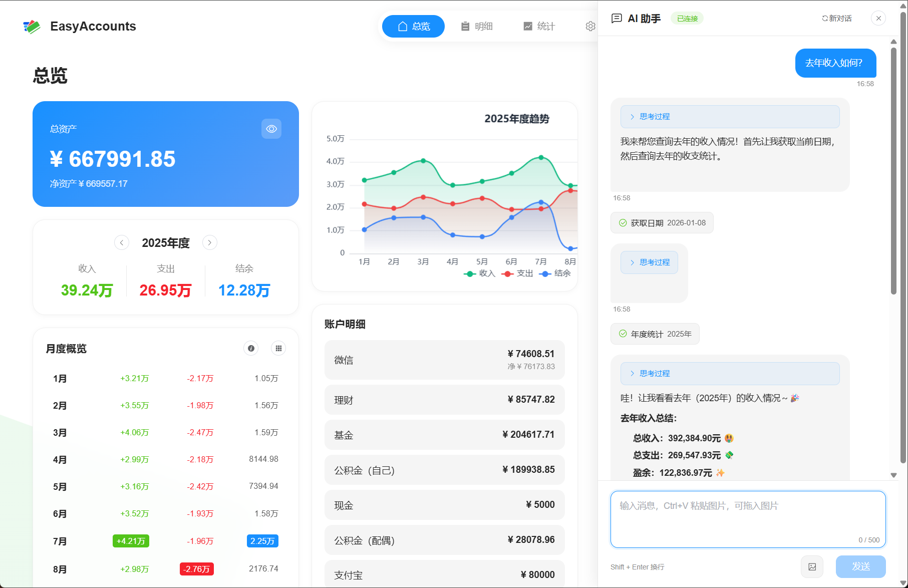Close the AI 助手 panel
This screenshot has height=588, width=908.
[878, 19]
